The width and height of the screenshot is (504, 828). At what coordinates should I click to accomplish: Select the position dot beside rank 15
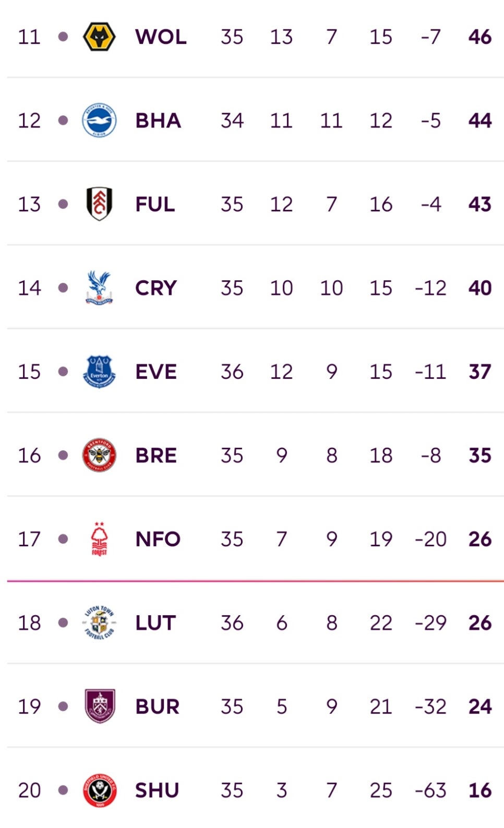click(63, 371)
